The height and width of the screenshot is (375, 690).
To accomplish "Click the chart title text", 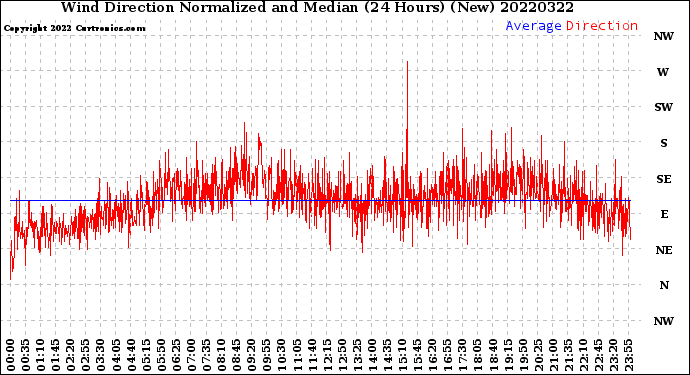I will [x=317, y=7].
